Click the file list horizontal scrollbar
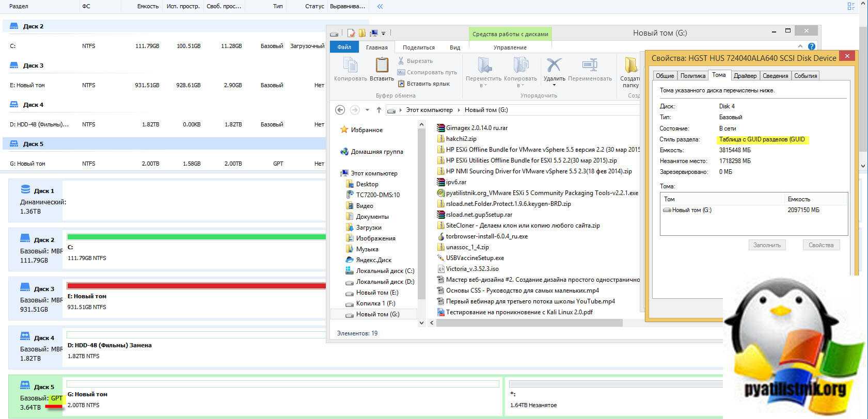The width and height of the screenshot is (868, 419). pyautogui.click(x=529, y=323)
